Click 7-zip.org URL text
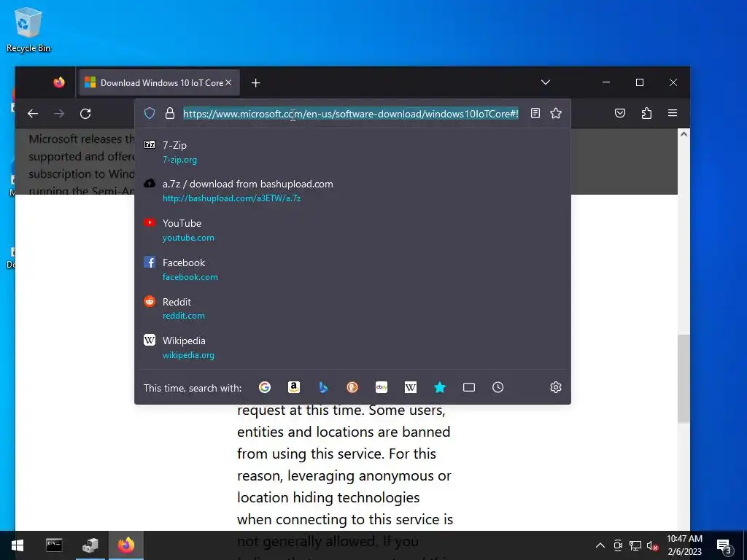The image size is (747, 560). [179, 160]
